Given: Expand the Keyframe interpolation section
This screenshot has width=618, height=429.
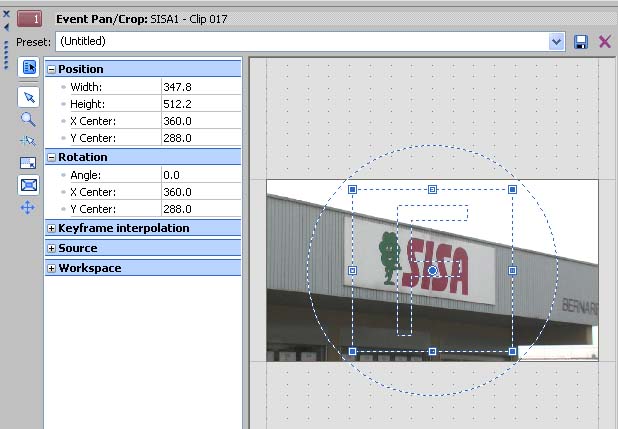Looking at the screenshot, I should (51, 228).
